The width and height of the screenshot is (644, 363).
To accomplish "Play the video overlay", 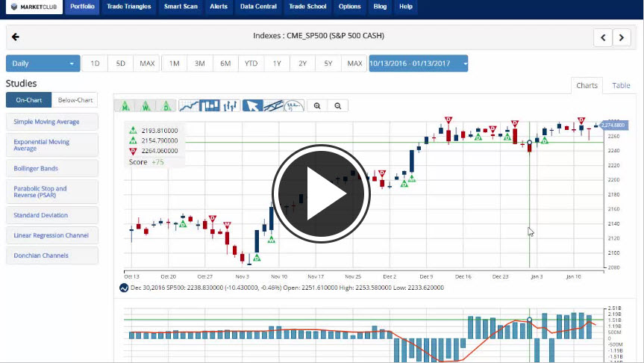I will [x=321, y=193].
